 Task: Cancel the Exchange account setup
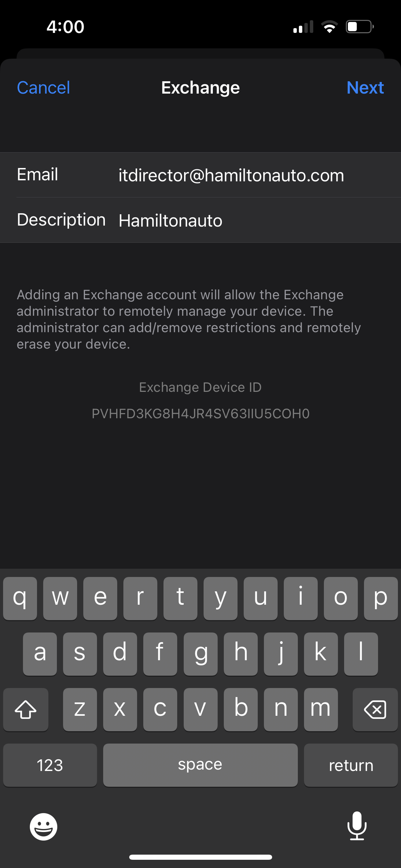[x=44, y=88]
